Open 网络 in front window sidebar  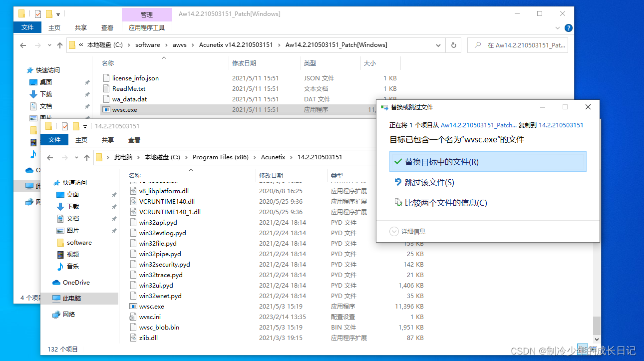coord(69,314)
